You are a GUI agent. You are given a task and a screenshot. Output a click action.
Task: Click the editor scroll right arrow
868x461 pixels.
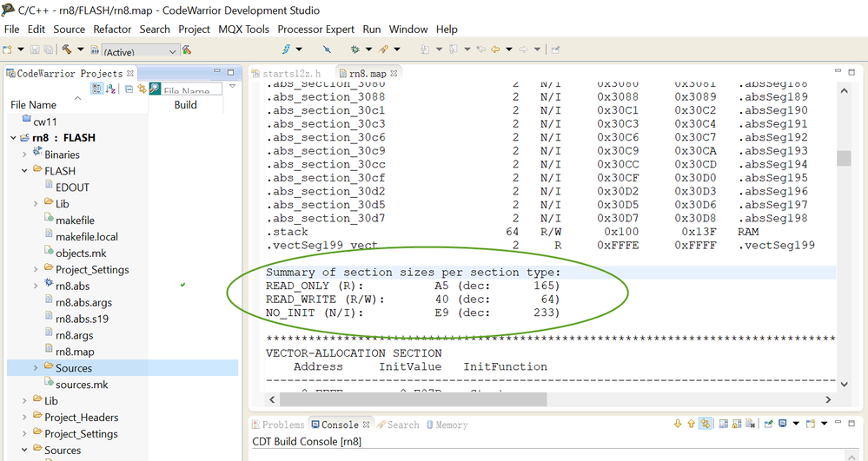pyautogui.click(x=828, y=399)
